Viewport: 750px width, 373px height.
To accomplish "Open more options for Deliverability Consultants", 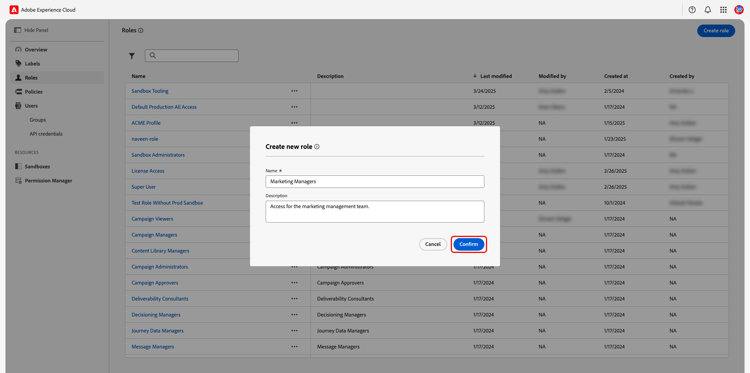I will tap(294, 298).
